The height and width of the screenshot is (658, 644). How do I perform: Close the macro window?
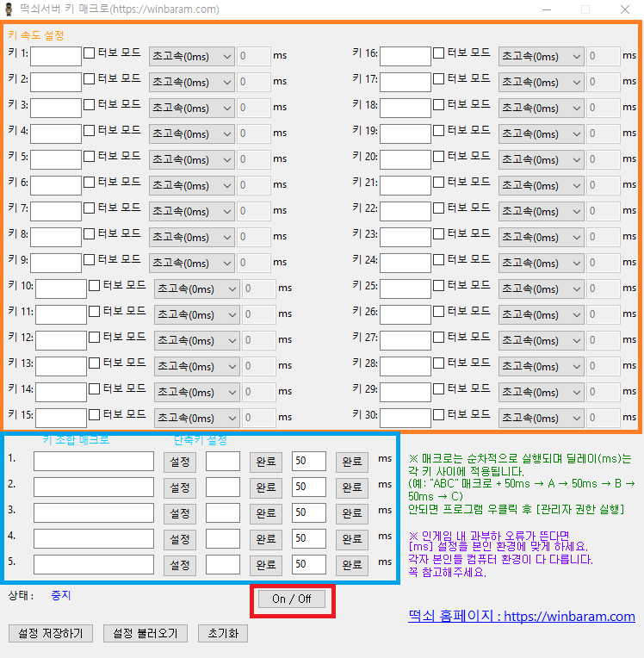click(x=625, y=9)
